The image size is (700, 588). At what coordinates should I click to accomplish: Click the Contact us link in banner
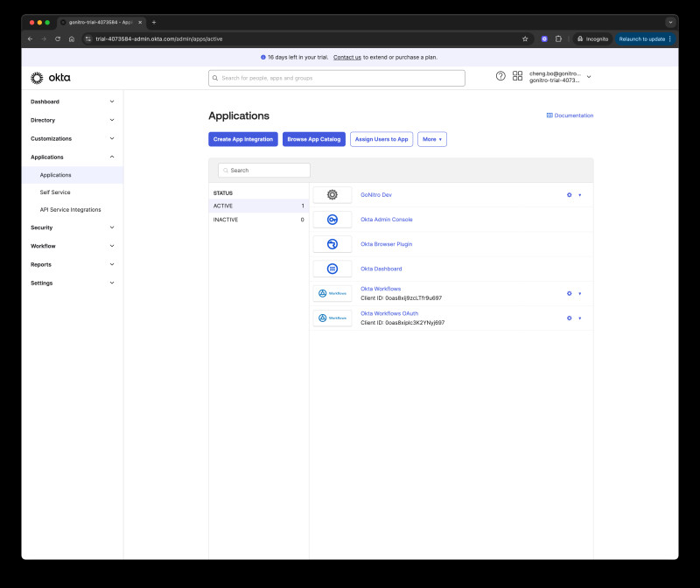click(346, 57)
